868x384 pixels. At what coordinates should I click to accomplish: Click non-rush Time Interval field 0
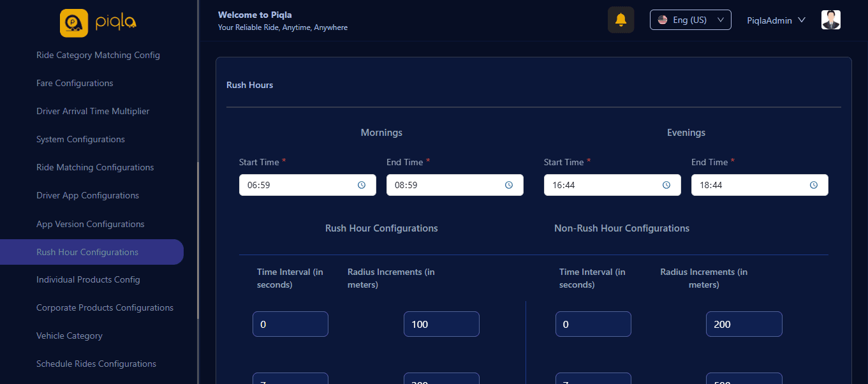coord(593,324)
